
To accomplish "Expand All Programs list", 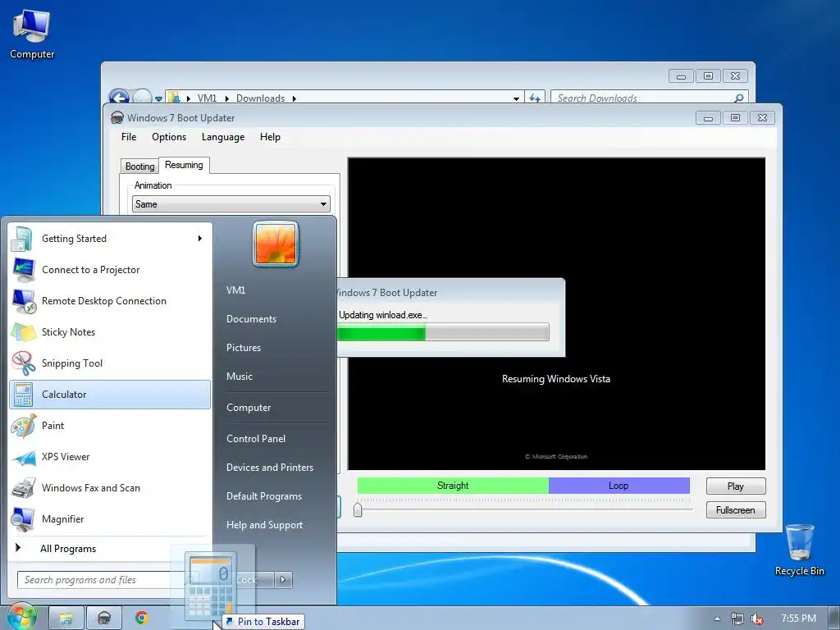I will tap(110, 548).
